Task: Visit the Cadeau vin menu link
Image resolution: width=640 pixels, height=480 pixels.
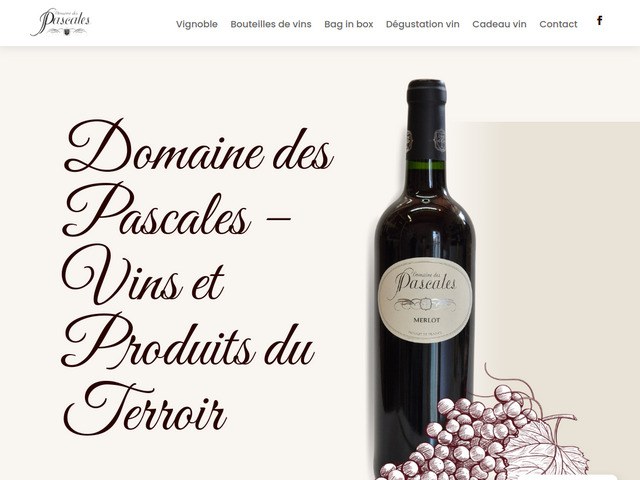Action: tap(499, 24)
